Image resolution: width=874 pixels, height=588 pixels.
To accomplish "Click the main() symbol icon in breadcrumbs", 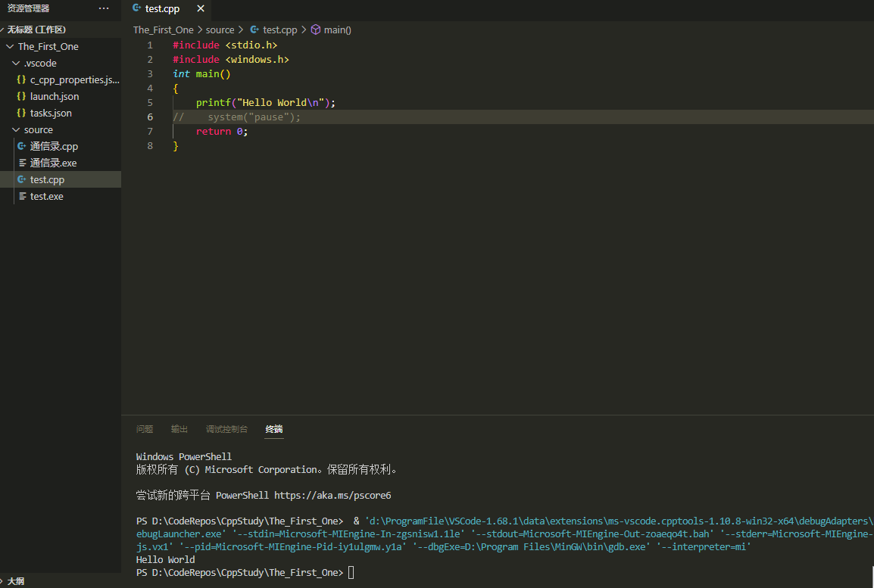I will pos(316,30).
